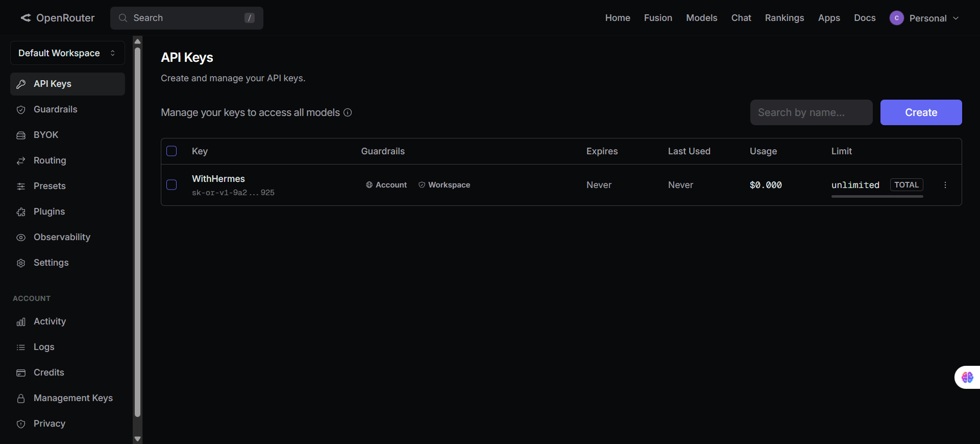The image size is (980, 444).
Task: Click the Usage column header
Action: click(x=763, y=151)
